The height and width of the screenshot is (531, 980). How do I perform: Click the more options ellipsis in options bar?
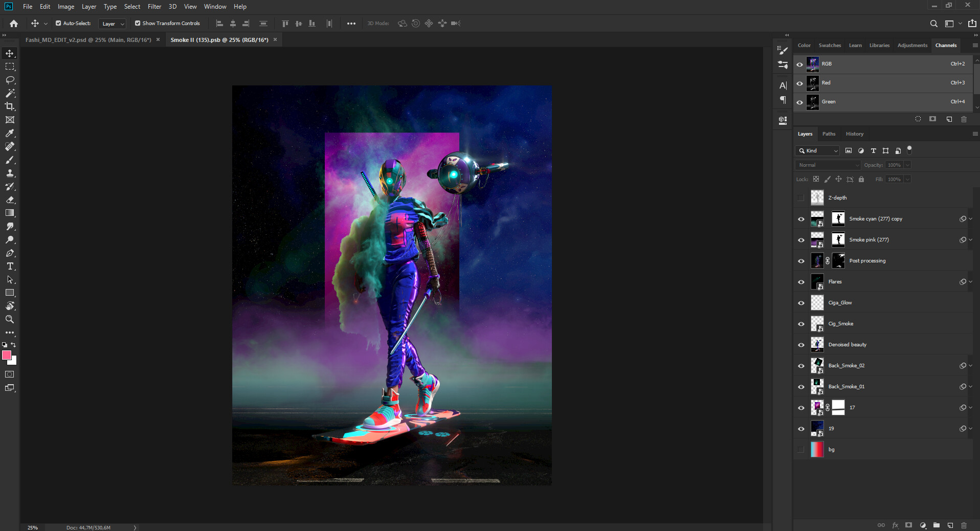pos(351,24)
